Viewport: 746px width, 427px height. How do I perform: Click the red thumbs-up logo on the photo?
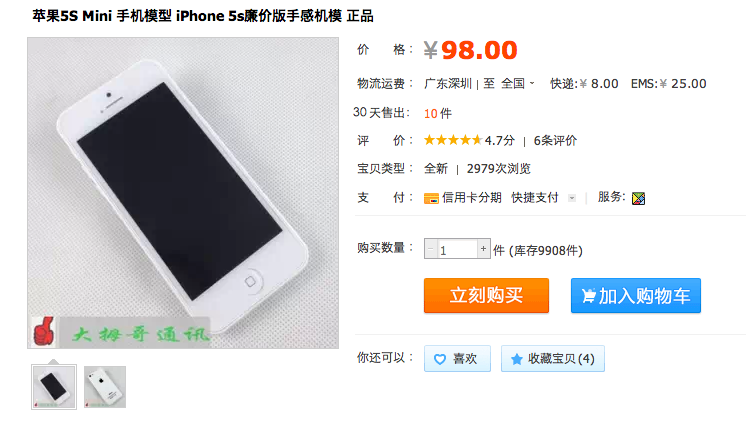(x=44, y=331)
